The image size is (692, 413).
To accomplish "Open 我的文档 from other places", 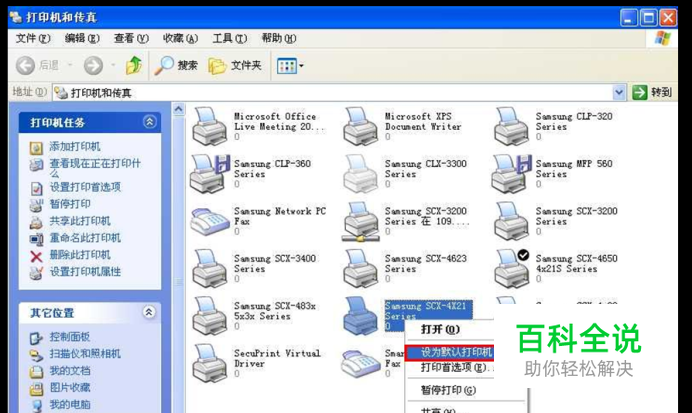I will [70, 371].
